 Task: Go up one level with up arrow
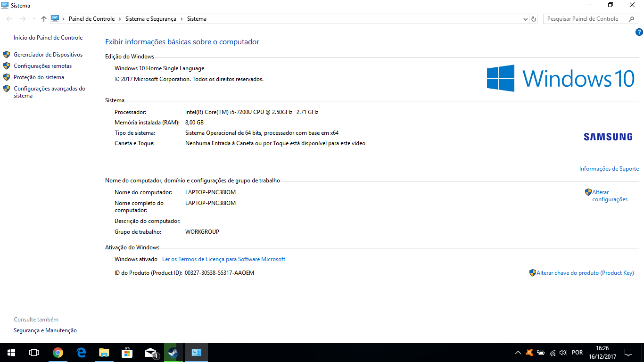(44, 19)
